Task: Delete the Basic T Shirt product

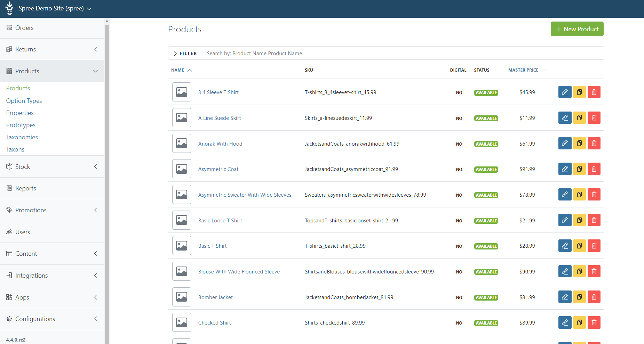Action: pyautogui.click(x=594, y=246)
